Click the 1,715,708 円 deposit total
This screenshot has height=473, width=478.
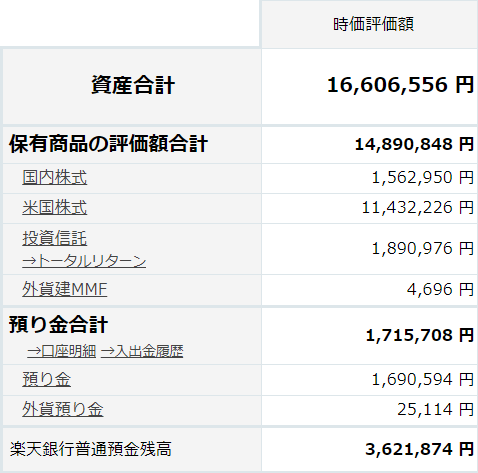click(x=420, y=335)
